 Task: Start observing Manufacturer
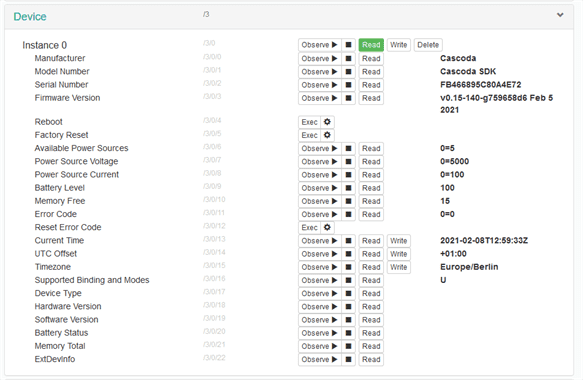click(319, 59)
